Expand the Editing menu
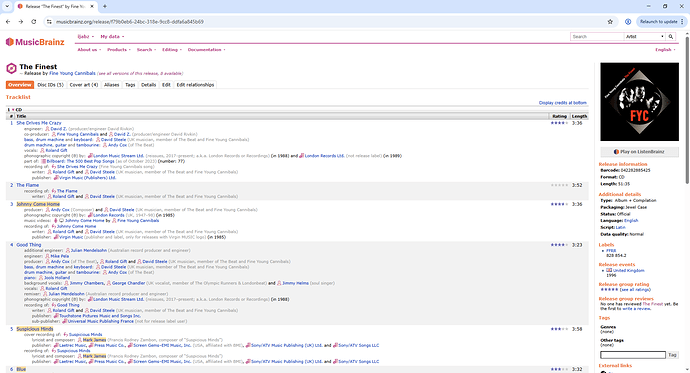Viewport: 690px width, 373px height. point(172,50)
